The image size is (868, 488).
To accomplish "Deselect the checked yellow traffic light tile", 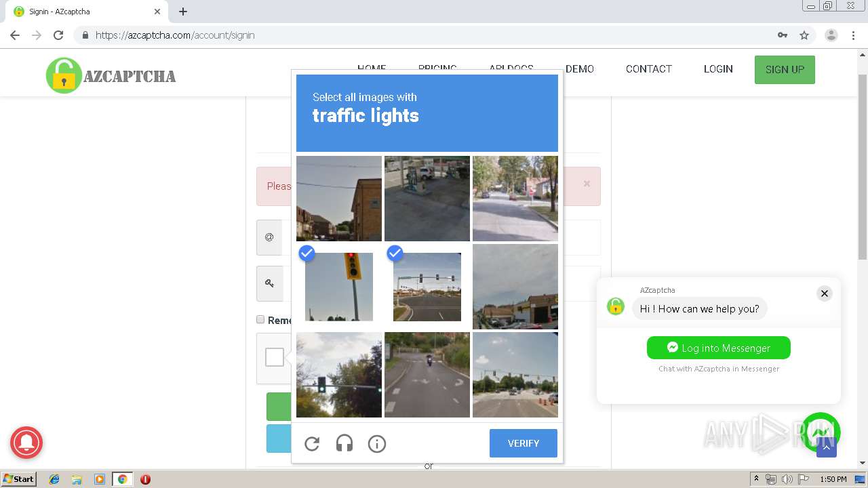I will click(x=339, y=287).
